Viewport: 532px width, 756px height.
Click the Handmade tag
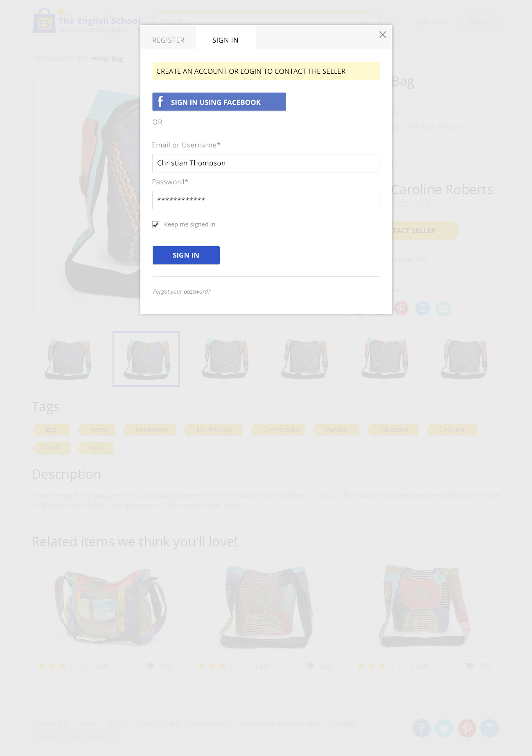point(150,430)
